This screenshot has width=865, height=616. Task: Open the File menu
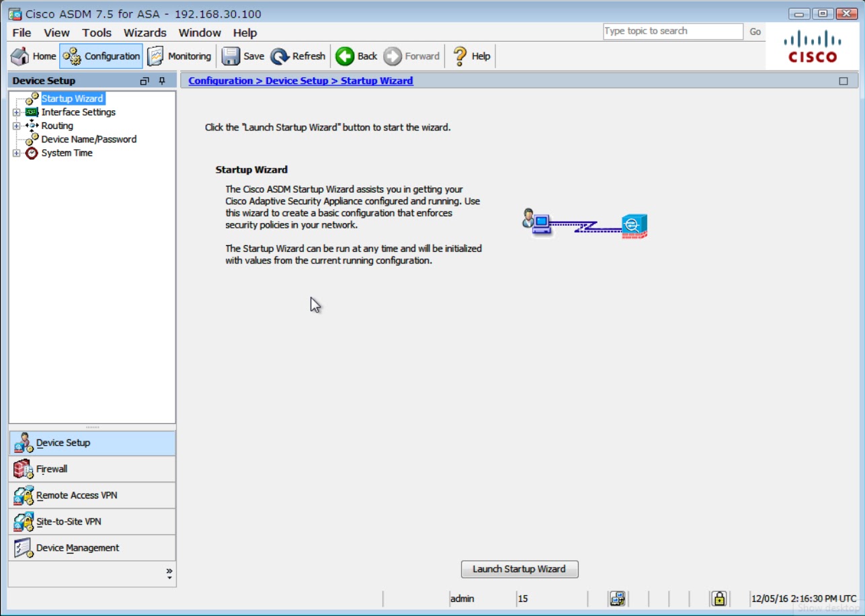pyautogui.click(x=22, y=33)
